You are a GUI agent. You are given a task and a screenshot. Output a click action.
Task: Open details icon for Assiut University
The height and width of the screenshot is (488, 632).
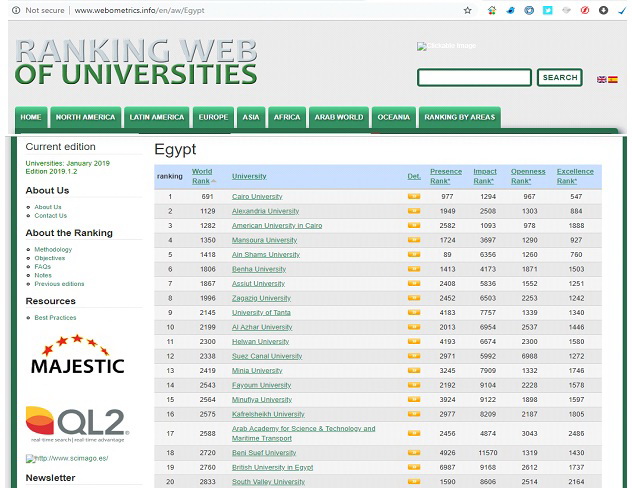pos(414,284)
